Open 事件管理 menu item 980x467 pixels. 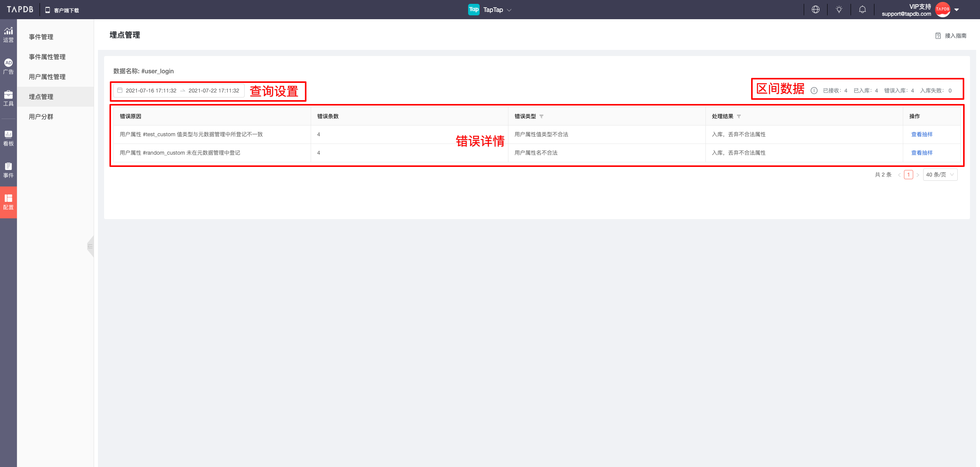(x=41, y=37)
